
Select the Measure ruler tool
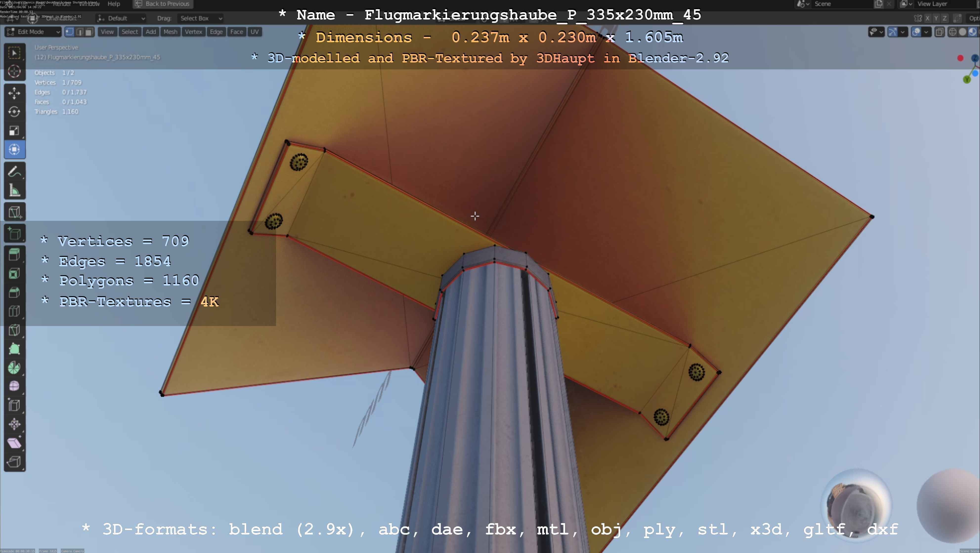click(14, 190)
